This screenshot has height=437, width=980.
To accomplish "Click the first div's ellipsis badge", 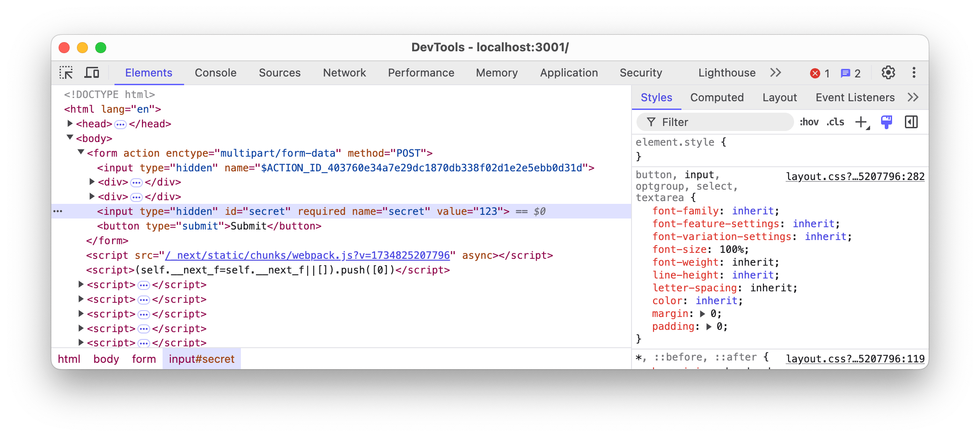I will click(136, 183).
